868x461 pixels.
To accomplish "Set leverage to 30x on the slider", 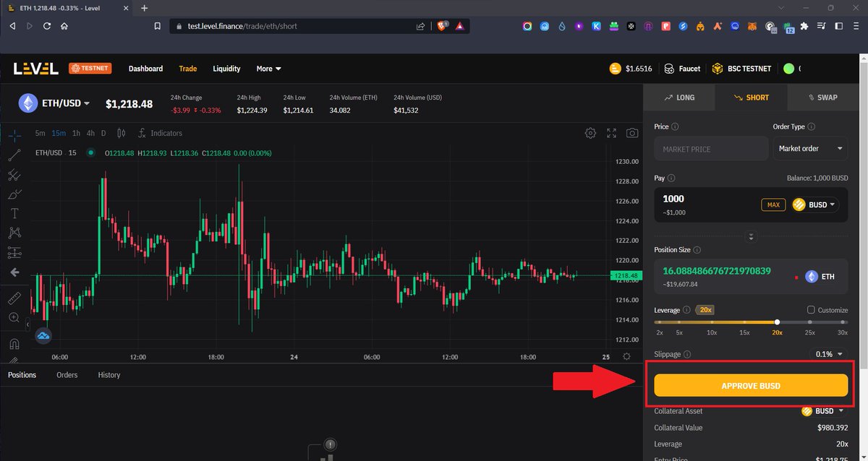I will [842, 322].
